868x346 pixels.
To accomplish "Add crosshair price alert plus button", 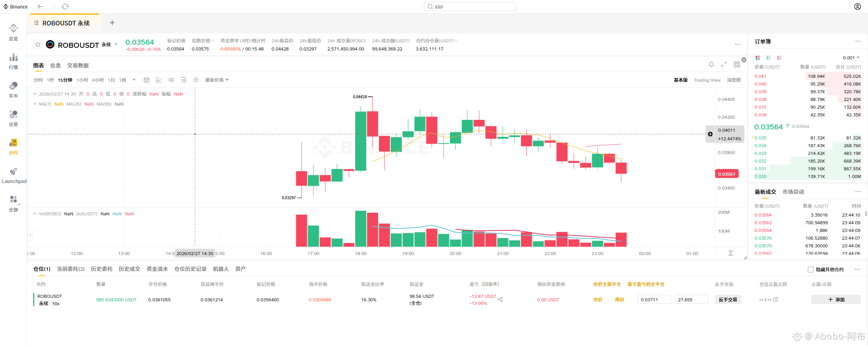I will click(710, 134).
